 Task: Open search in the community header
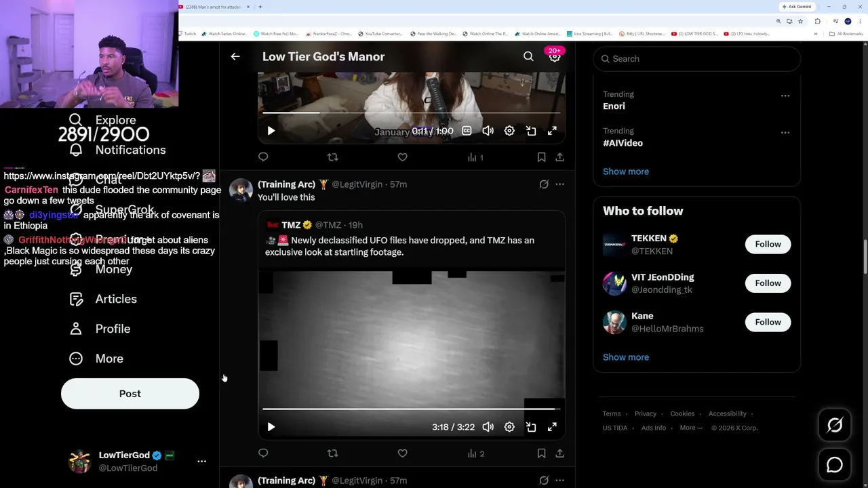click(x=528, y=57)
